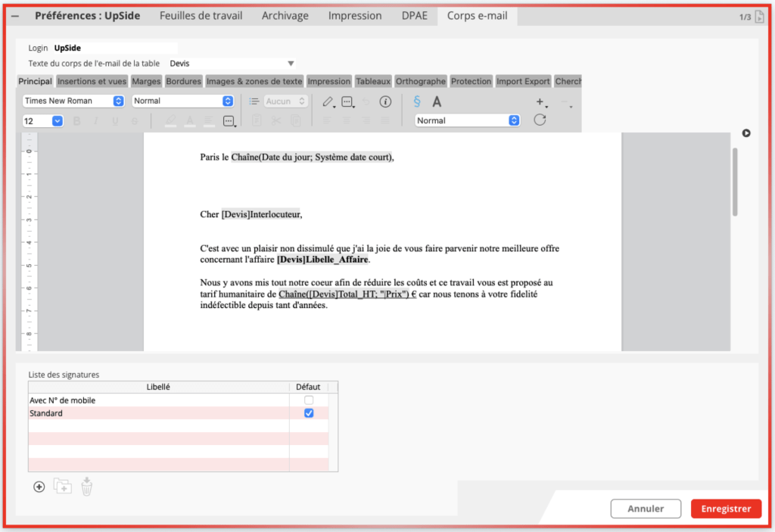Open the Times New Roman font dropdown
This screenshot has width=775, height=532.
click(73, 101)
